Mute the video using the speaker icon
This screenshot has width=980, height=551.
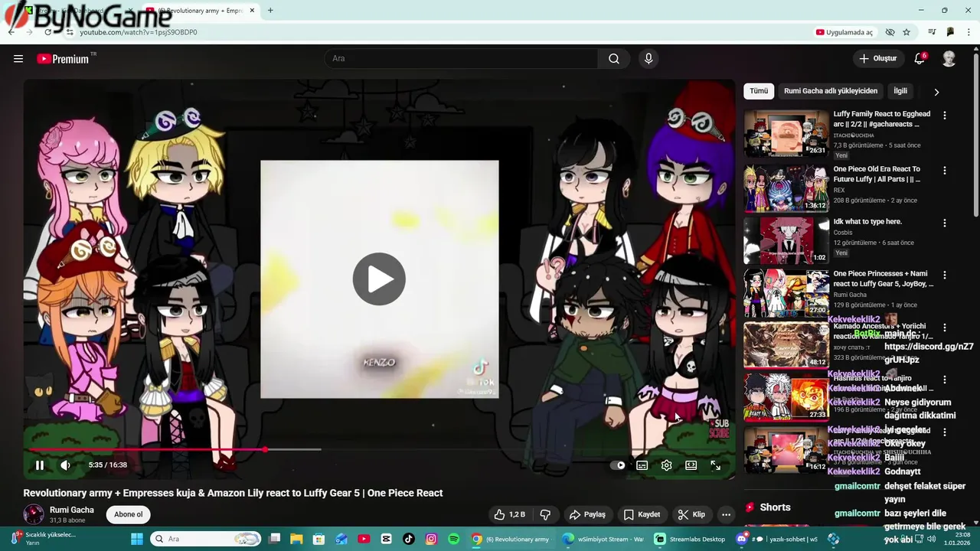(66, 465)
